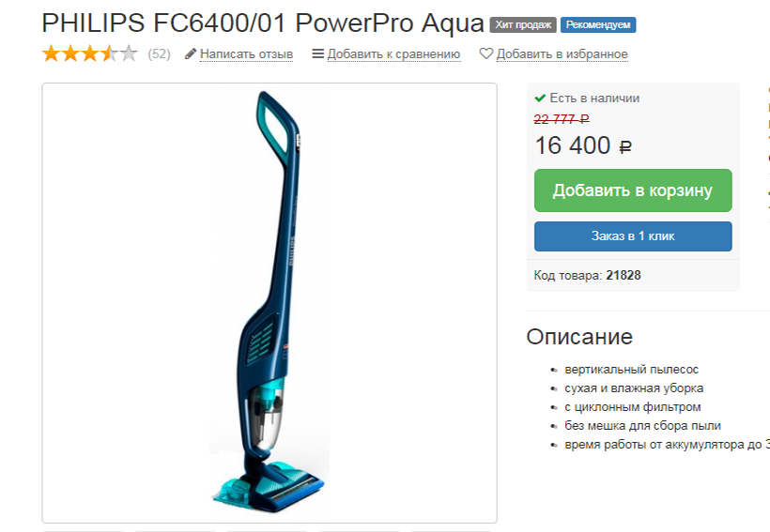The width and height of the screenshot is (770, 532).
Task: Click the Описание section heading
Action: tap(579, 337)
